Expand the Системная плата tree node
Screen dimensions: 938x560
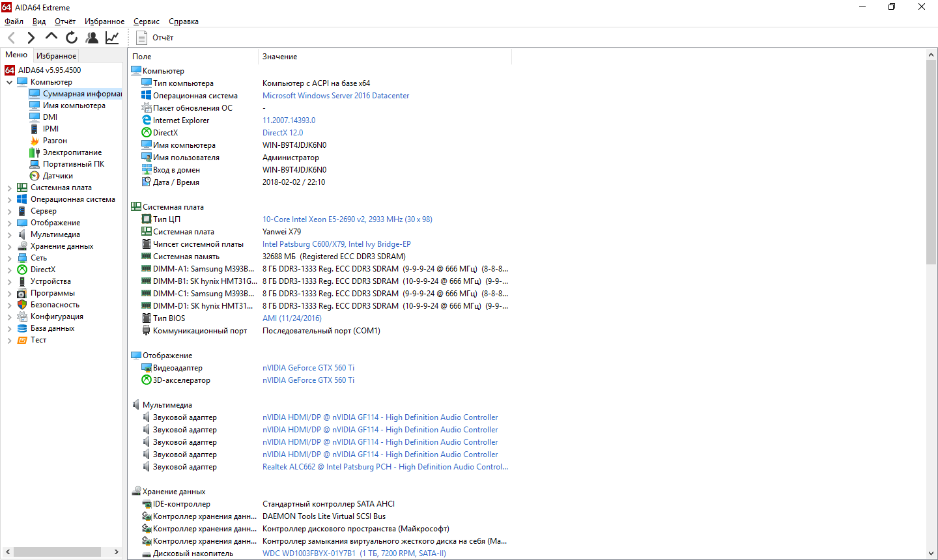click(9, 188)
